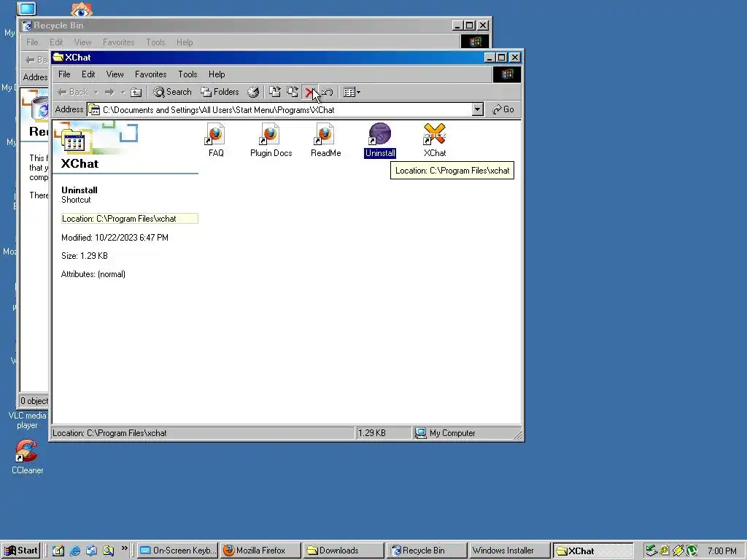Click the Move To toolbar icon
The image size is (747, 560).
(x=274, y=92)
